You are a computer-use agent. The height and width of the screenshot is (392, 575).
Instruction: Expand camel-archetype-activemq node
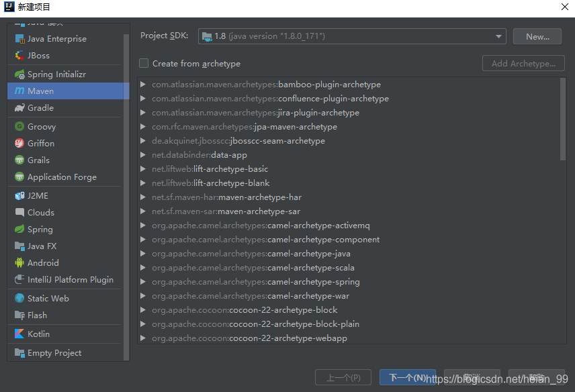tap(143, 226)
